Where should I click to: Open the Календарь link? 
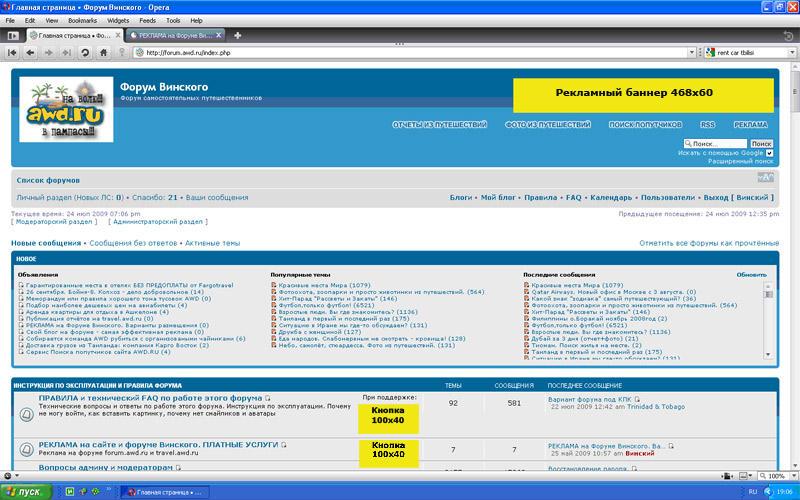coord(611,197)
